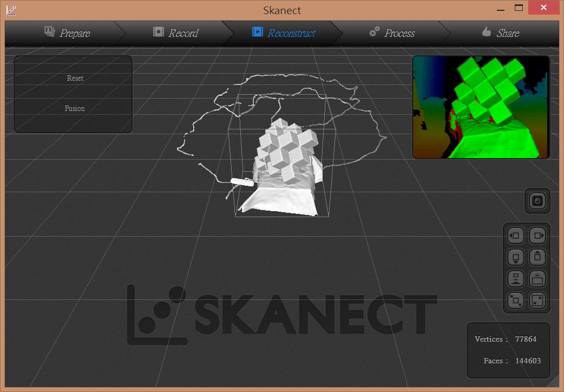This screenshot has width=564, height=392.
Task: Click the pull bounding box closer icon
Action: [537, 279]
